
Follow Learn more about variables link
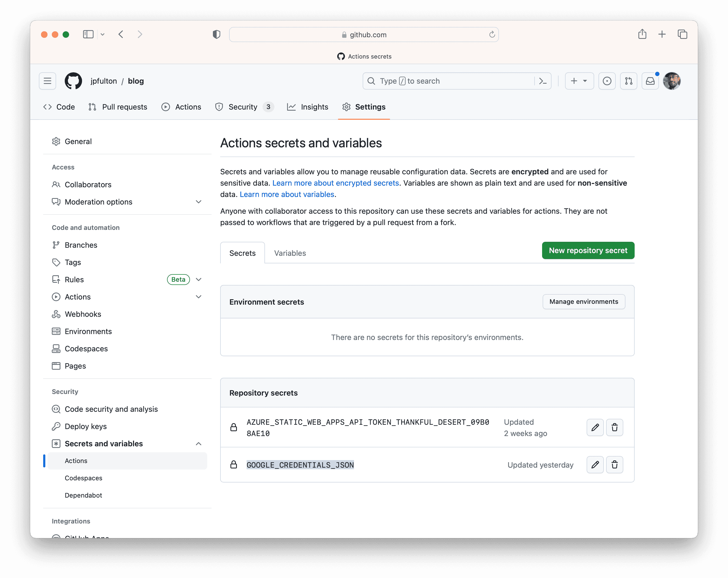[287, 195]
